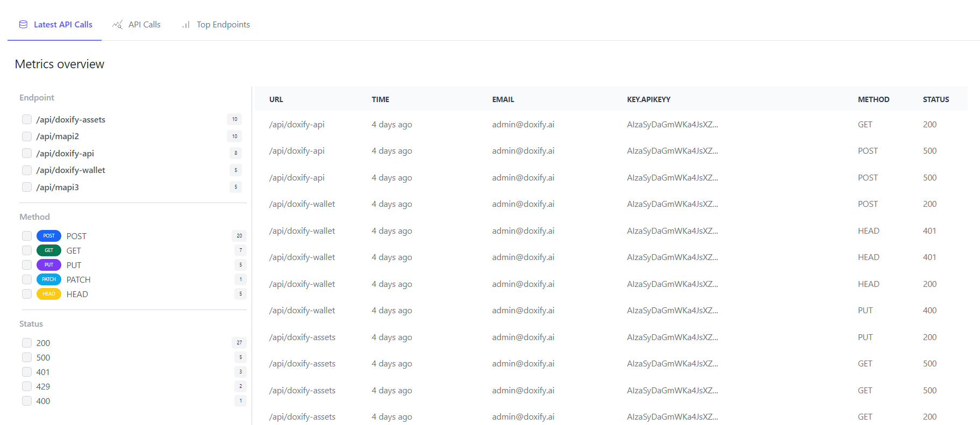This screenshot has height=425, width=980.
Task: Click the KEY.APIKEYY column header
Action: click(x=649, y=99)
